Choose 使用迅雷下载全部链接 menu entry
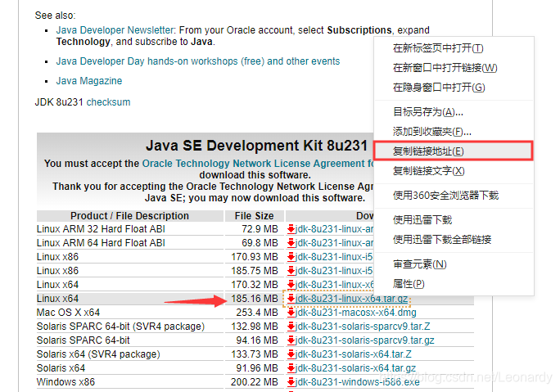This screenshot has width=560, height=392. pyautogui.click(x=454, y=240)
